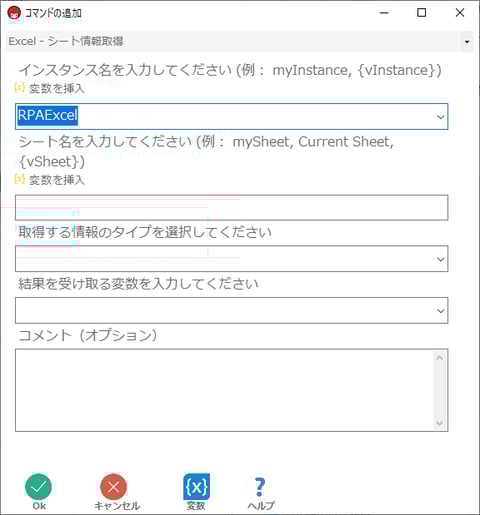Open the result variable dropdown arrow
The height and width of the screenshot is (515, 480).
(x=440, y=311)
